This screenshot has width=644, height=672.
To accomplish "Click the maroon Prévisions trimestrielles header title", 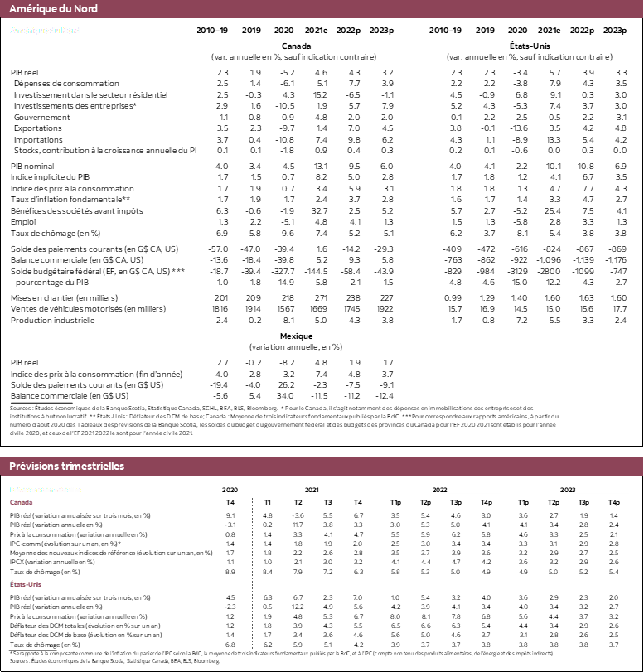I will [66, 467].
